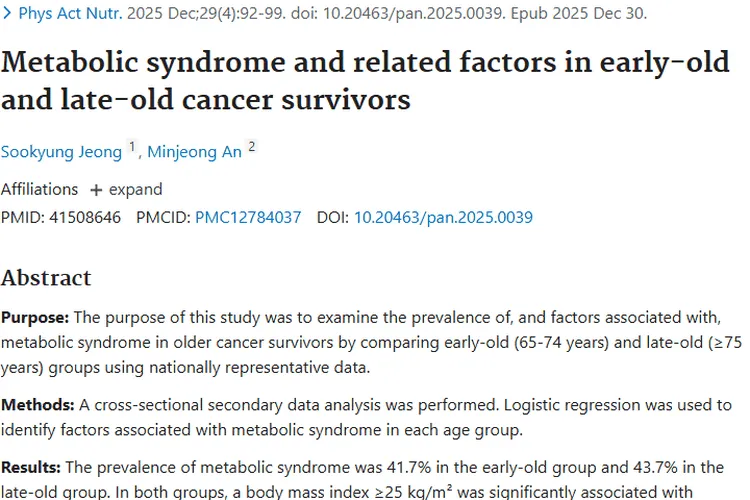Click the 'expand' text for Affiliations
The height and width of the screenshot is (500, 750).
(x=136, y=189)
